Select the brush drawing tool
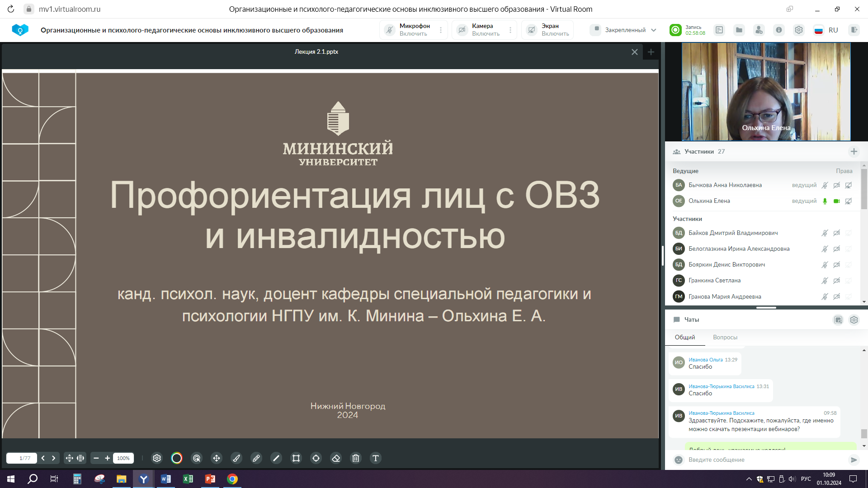868x488 pixels. [236, 458]
